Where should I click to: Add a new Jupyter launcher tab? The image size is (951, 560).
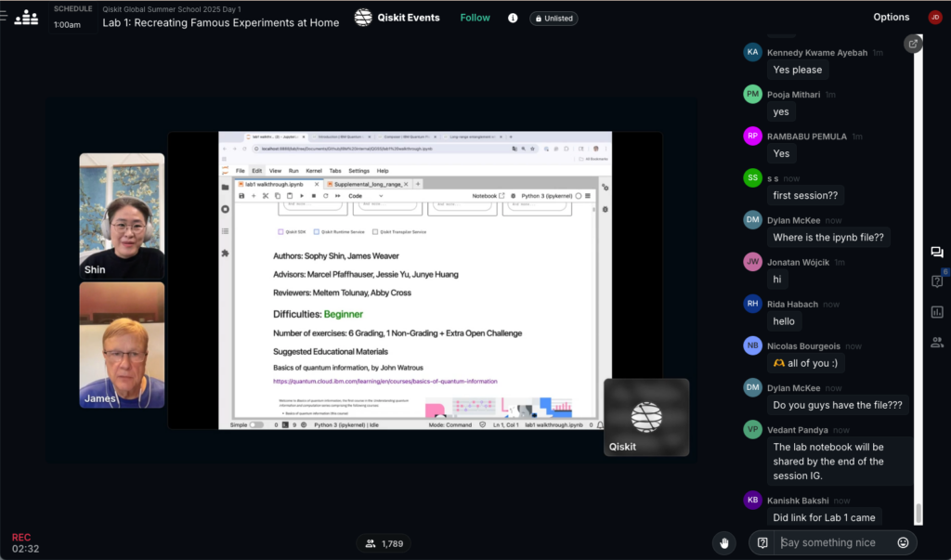418,184
